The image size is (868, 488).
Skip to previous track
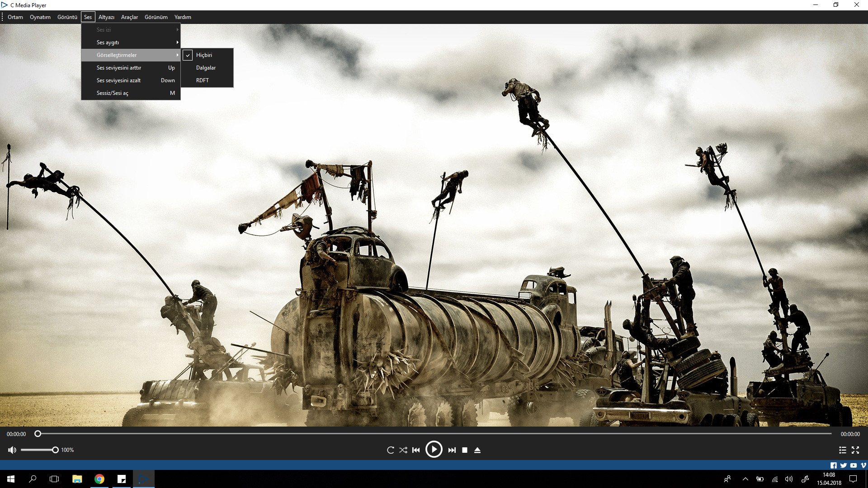pos(416,450)
